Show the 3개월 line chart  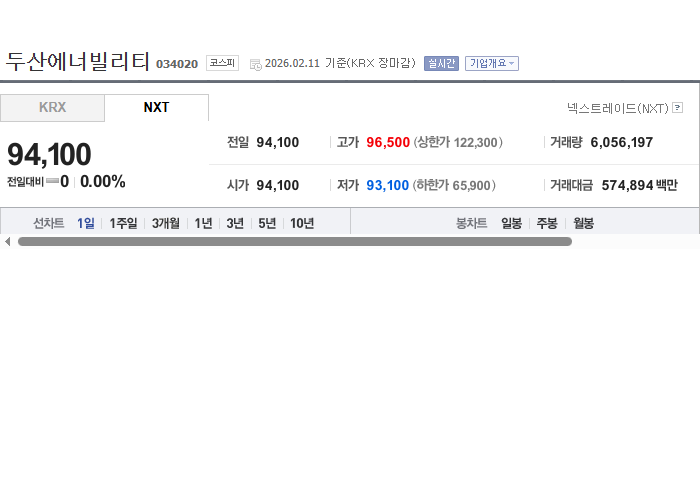[x=166, y=223]
